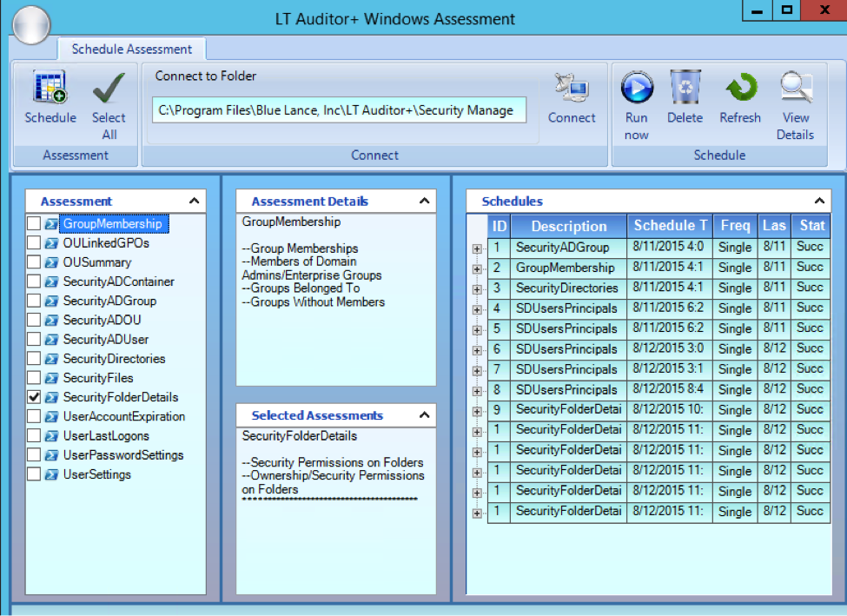
Task: Sort by the Las column header
Action: (x=774, y=226)
